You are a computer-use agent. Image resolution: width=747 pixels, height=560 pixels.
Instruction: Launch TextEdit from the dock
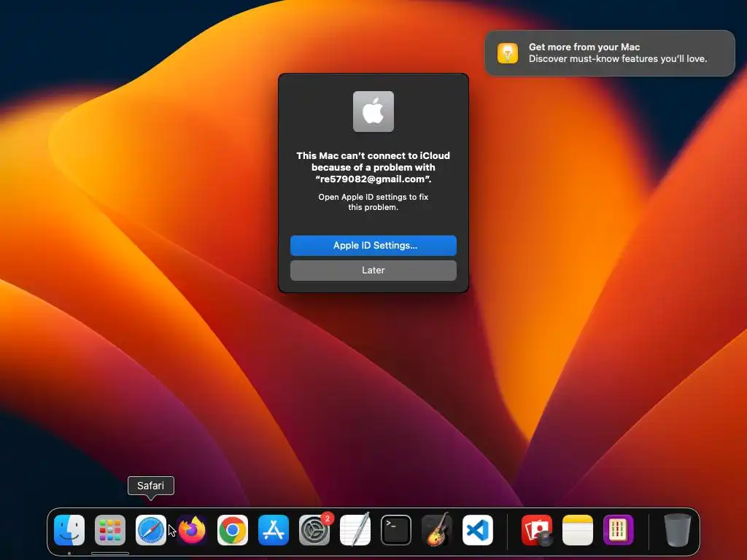coord(355,529)
